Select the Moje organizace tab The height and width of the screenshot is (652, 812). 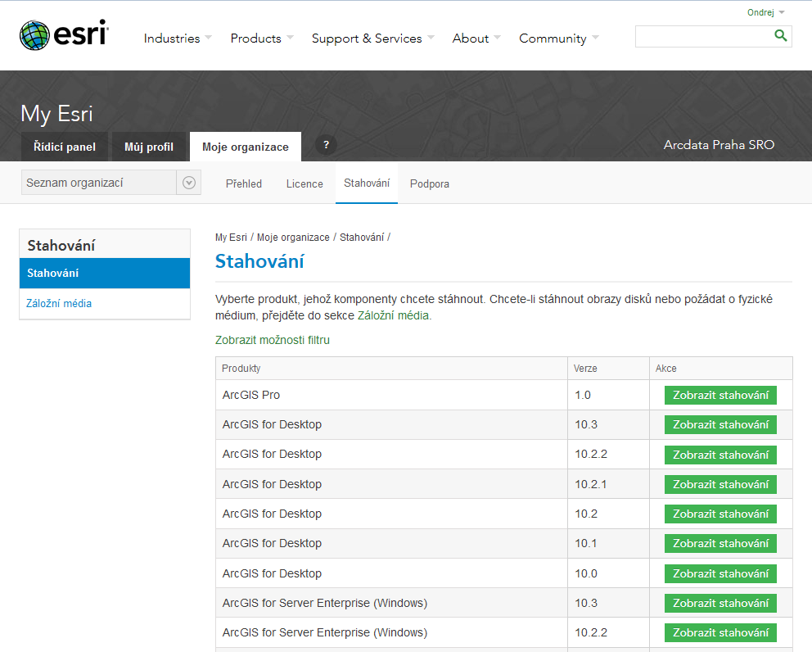point(246,147)
